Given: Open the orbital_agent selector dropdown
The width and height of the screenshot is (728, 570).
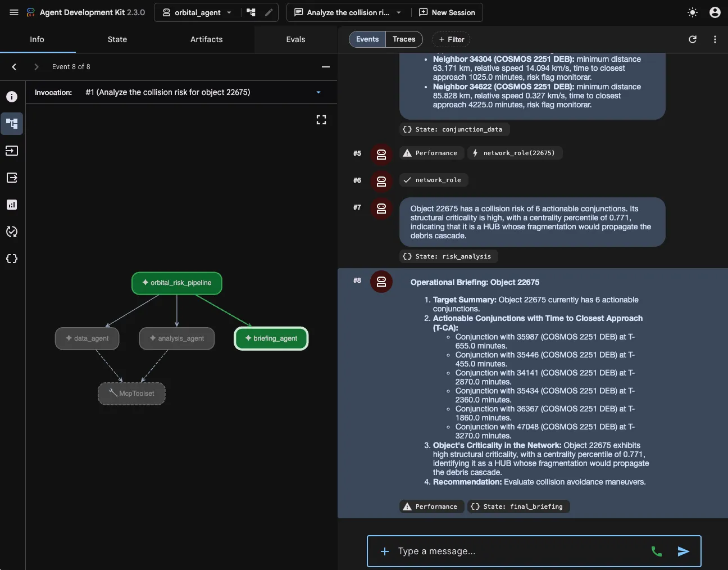Looking at the screenshot, I should 197,12.
